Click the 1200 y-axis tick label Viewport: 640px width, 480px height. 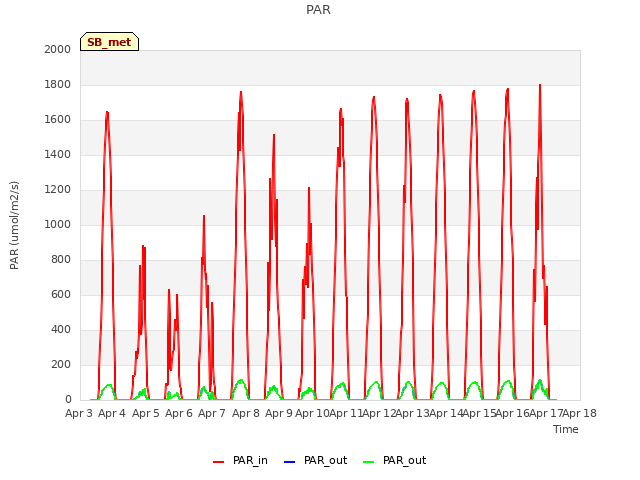tap(58, 189)
